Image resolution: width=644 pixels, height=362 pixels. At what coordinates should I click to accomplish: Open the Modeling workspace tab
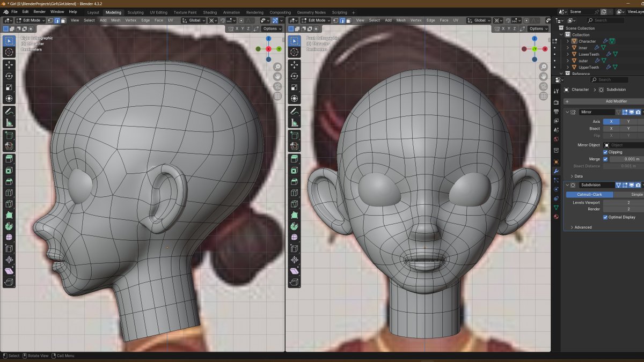pyautogui.click(x=113, y=12)
